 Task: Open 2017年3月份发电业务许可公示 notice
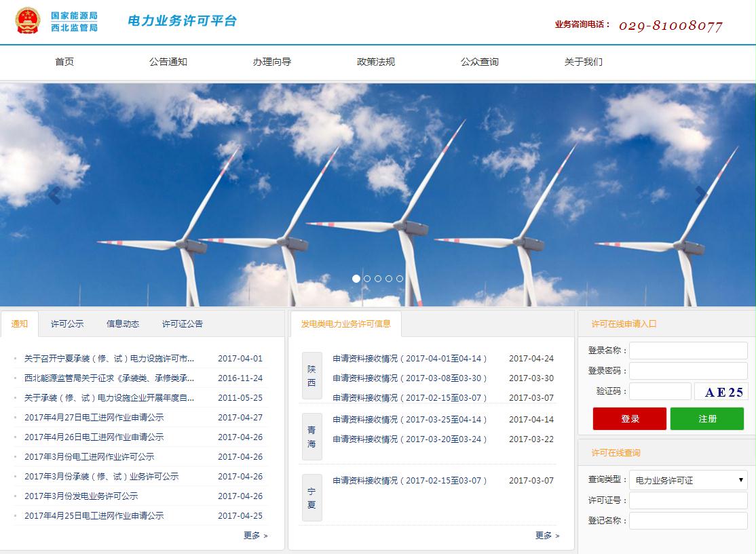tap(81, 496)
